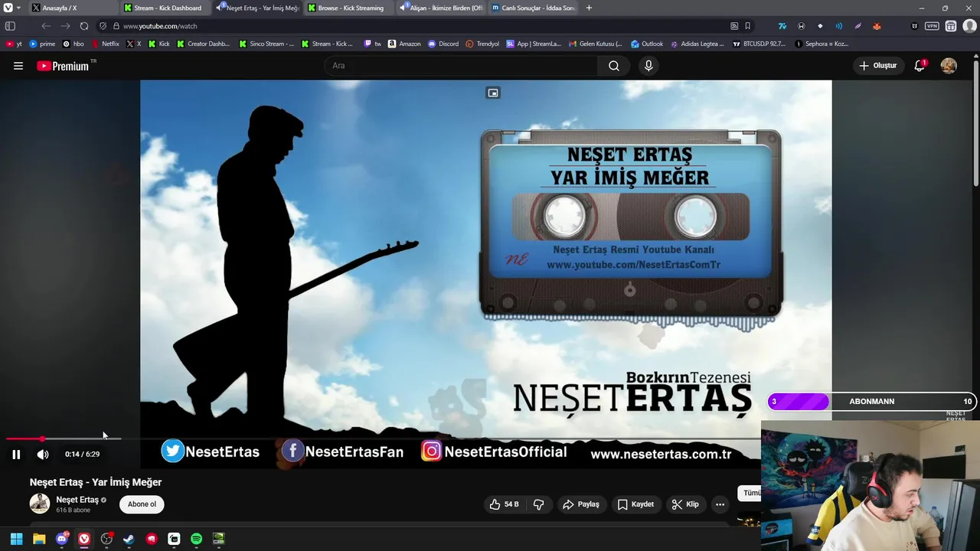The width and height of the screenshot is (980, 551).
Task: Open the Neşet Ertaş channel name link
Action: (77, 500)
